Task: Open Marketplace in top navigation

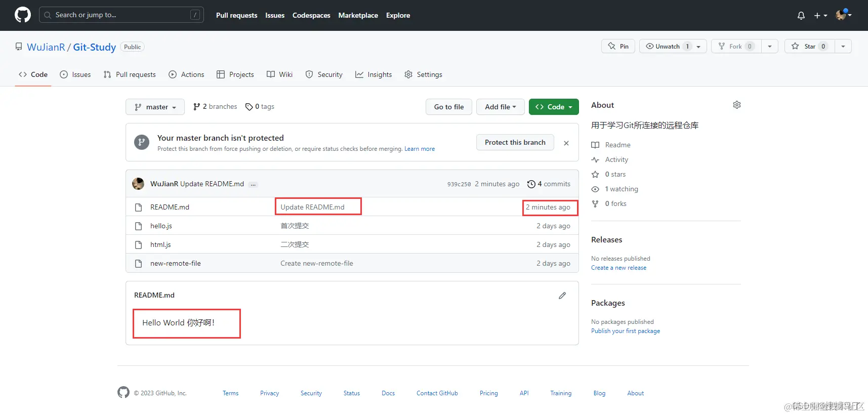Action: (358, 15)
